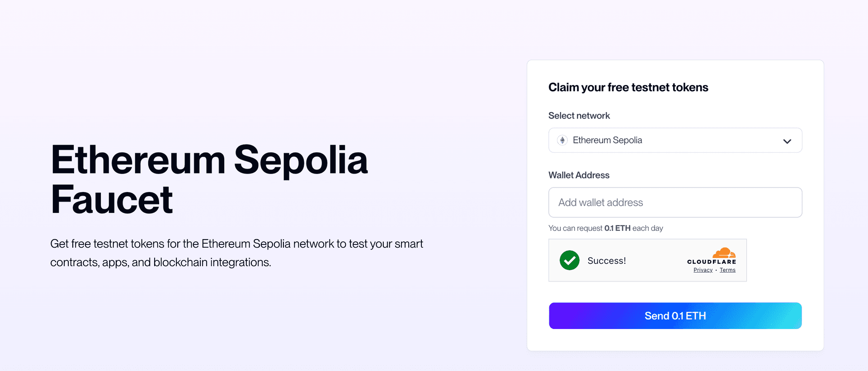The width and height of the screenshot is (868, 371).
Task: Open the Select network dropdown
Action: (x=675, y=140)
